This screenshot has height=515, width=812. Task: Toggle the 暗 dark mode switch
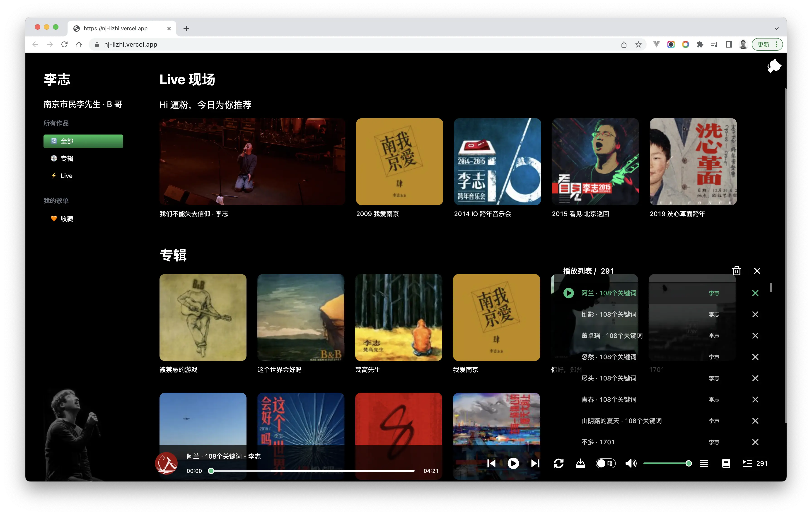606,463
